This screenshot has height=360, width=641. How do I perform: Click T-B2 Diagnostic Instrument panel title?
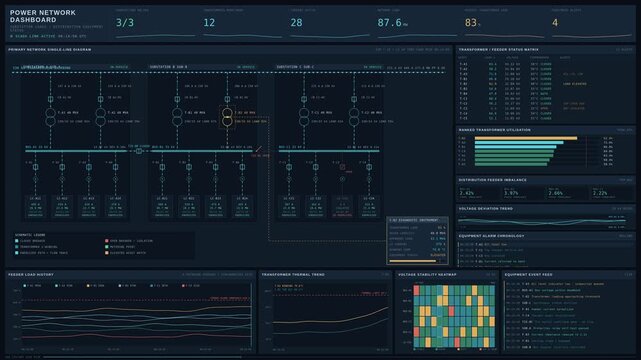(414, 220)
